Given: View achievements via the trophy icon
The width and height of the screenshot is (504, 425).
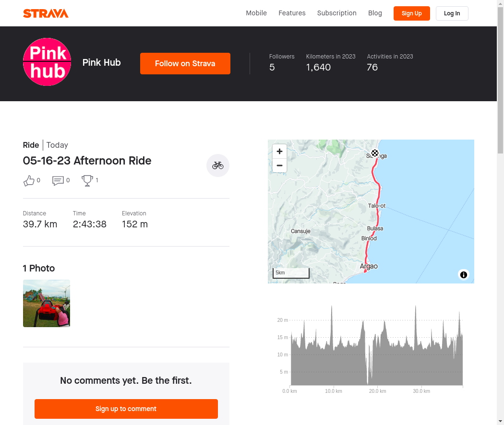Looking at the screenshot, I should pos(87,180).
